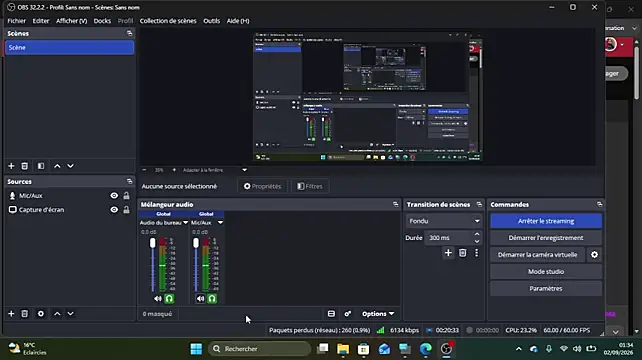Pop out the Scènes dock icon
The height and width of the screenshot is (360, 642).
coord(129,33)
